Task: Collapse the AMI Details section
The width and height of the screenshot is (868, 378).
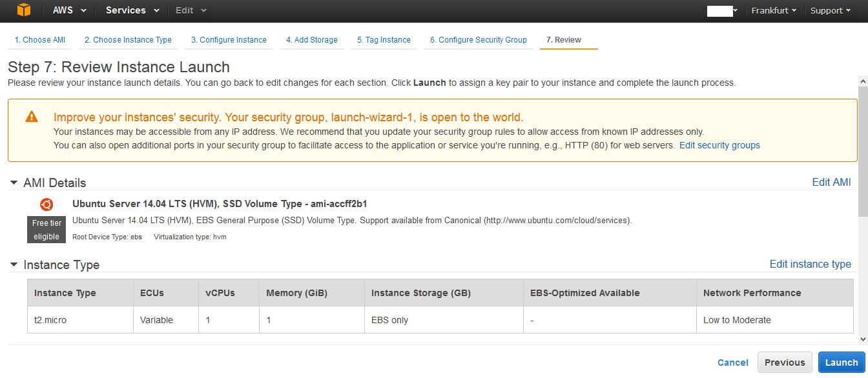Action: tap(14, 183)
